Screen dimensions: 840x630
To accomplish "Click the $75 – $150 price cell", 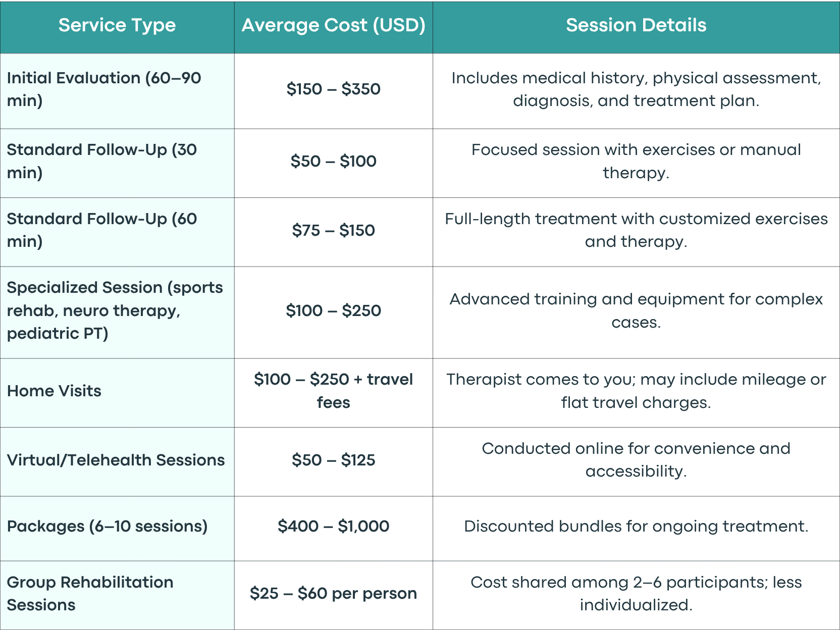I will tap(333, 230).
